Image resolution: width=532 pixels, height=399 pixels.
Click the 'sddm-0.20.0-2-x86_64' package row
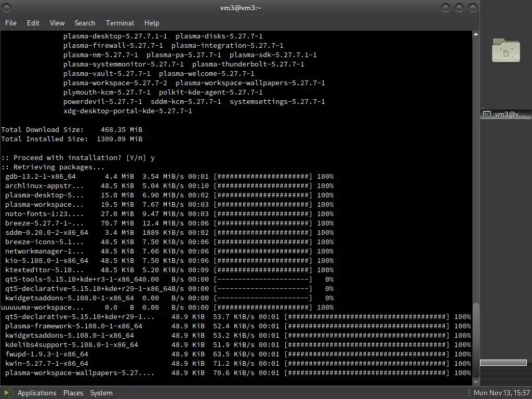169,232
